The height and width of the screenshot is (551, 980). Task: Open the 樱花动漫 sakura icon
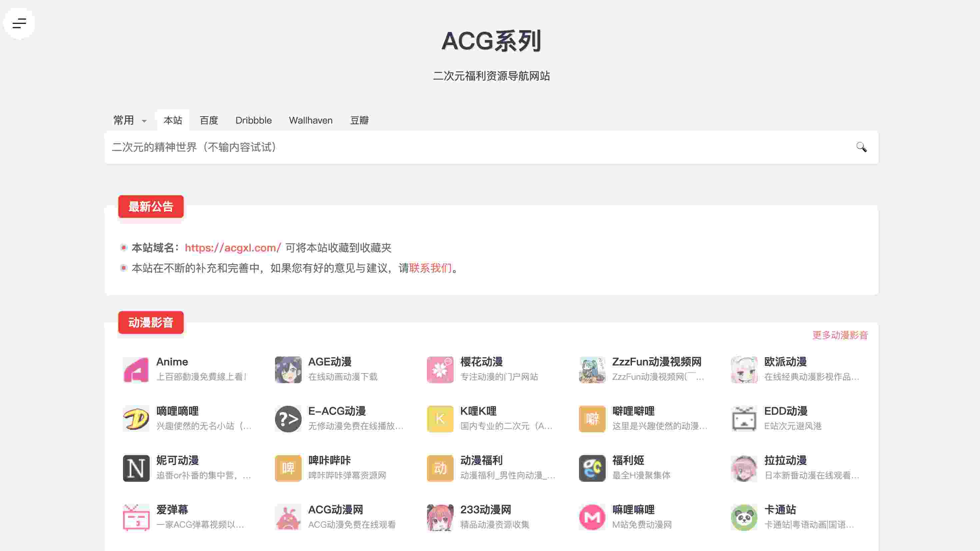point(440,370)
